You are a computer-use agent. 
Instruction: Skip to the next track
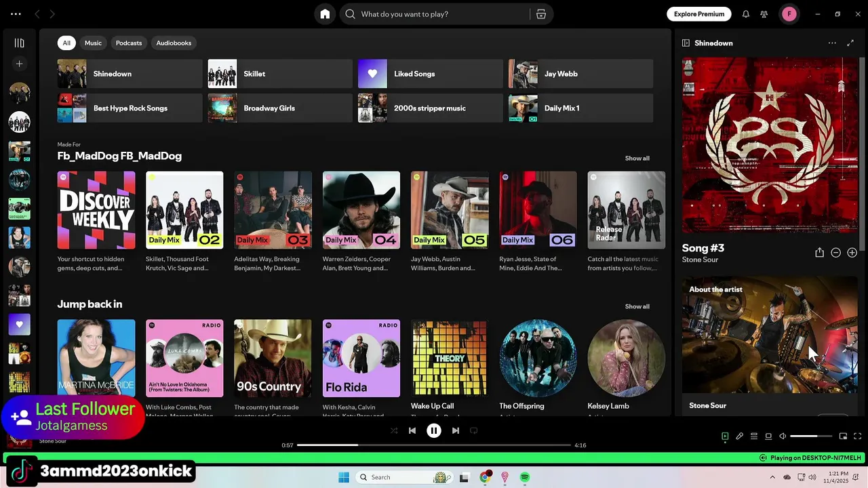coord(456,430)
